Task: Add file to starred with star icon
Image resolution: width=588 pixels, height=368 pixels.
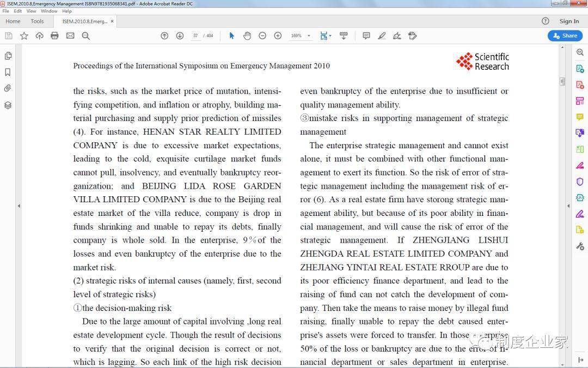Action: click(x=24, y=35)
